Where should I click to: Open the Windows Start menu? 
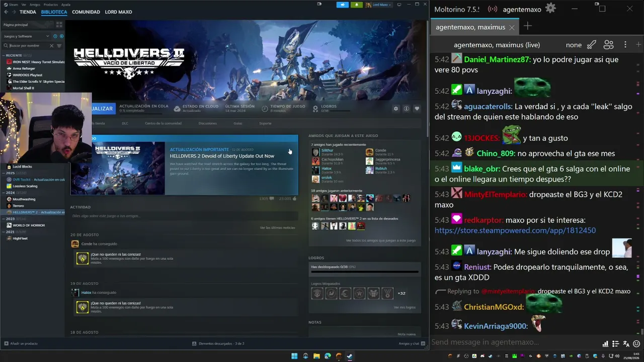(x=294, y=356)
